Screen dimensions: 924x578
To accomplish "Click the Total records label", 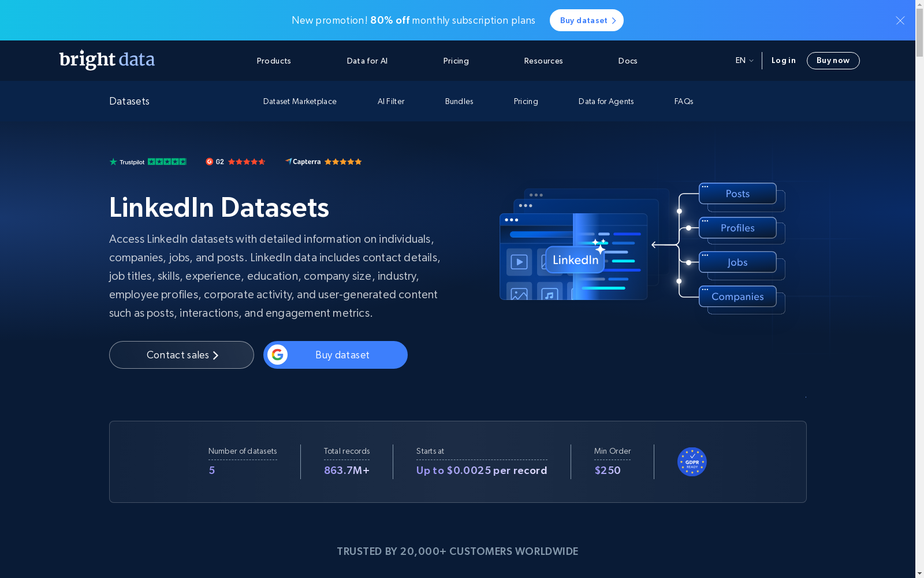I will tap(346, 451).
